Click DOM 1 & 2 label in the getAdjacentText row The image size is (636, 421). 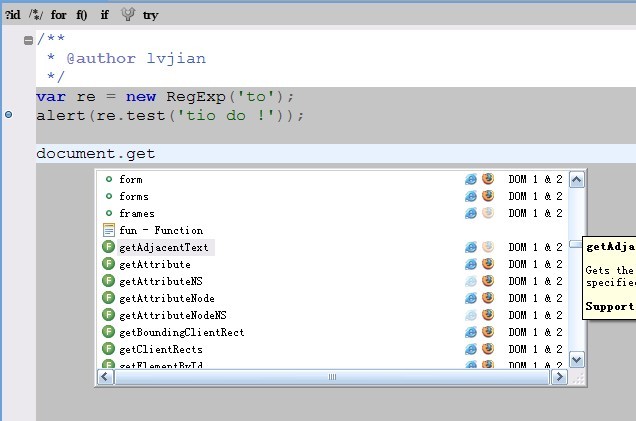535,247
